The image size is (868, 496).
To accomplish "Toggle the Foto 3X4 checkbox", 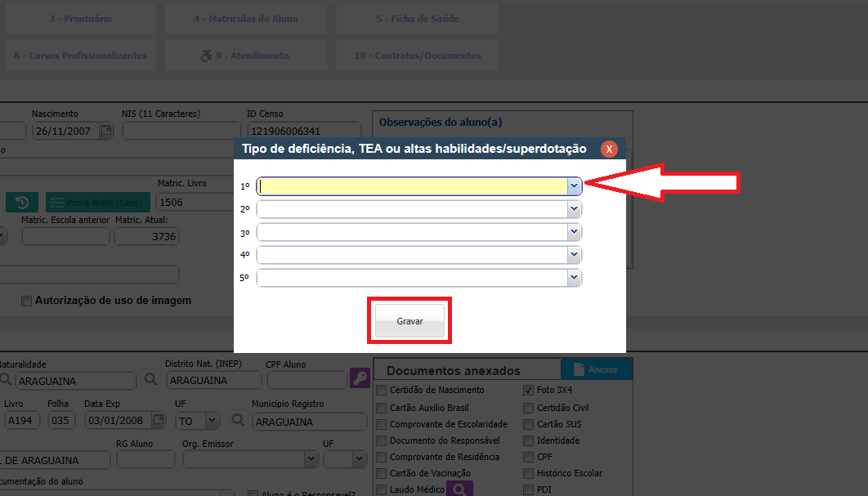I will click(528, 391).
